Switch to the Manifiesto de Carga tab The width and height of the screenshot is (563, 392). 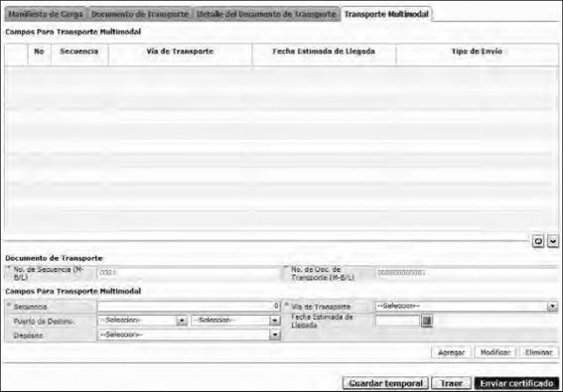pyautogui.click(x=46, y=14)
